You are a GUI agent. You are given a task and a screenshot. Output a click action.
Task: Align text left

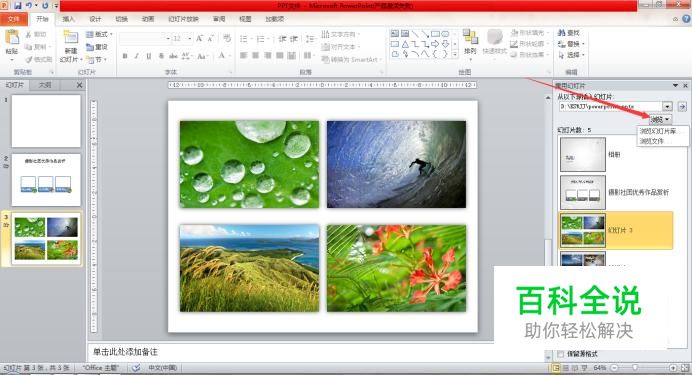tap(244, 56)
